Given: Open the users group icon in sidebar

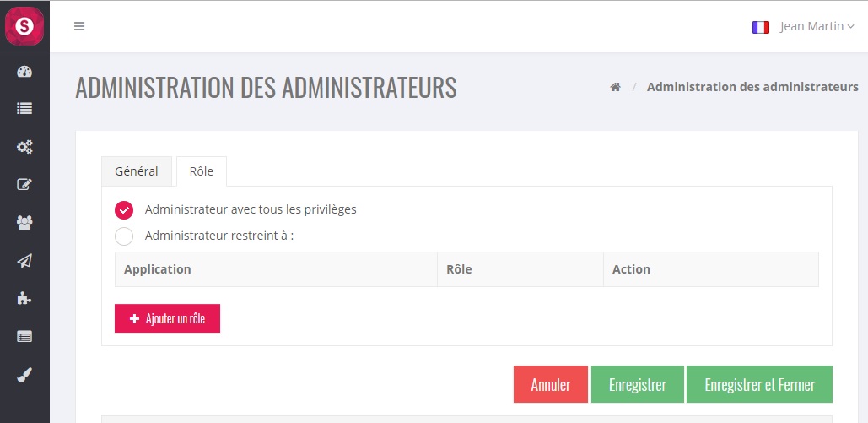Looking at the screenshot, I should click(x=24, y=223).
